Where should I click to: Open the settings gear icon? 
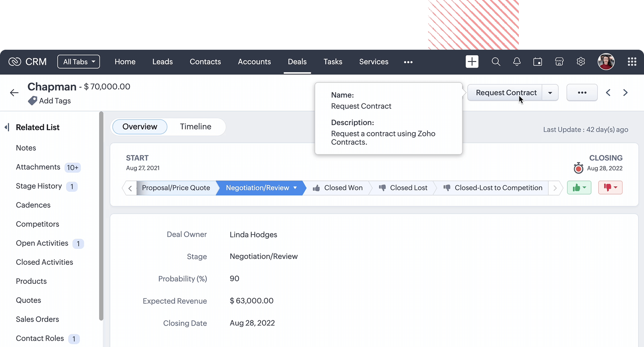tap(581, 62)
